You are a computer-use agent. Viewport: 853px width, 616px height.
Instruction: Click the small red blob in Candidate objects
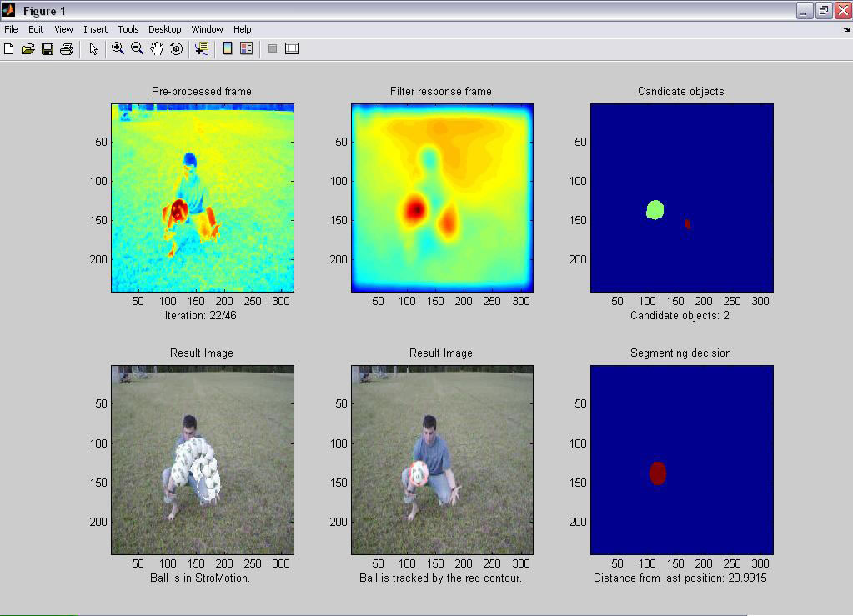tap(688, 223)
